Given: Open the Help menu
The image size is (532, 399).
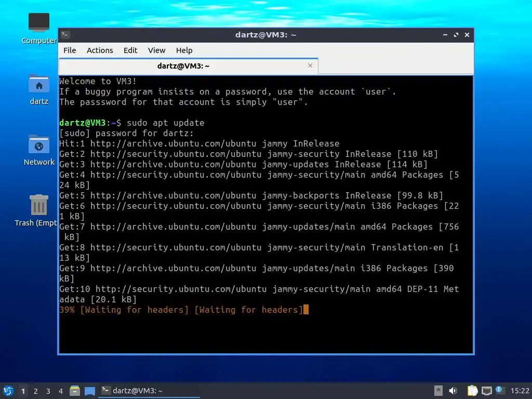Looking at the screenshot, I should click(184, 50).
